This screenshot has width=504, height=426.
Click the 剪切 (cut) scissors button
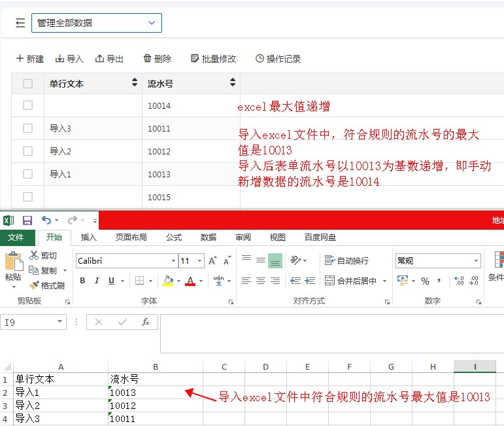click(x=43, y=255)
